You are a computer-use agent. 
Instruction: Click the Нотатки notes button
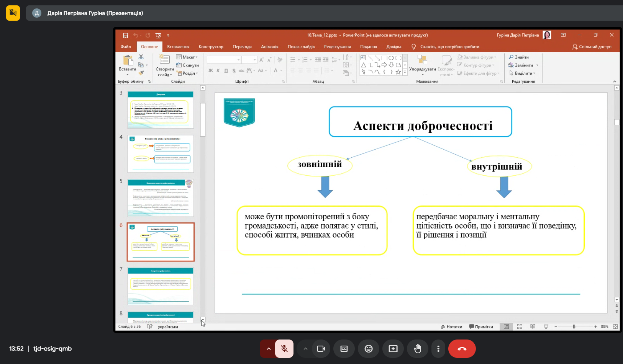451,326
